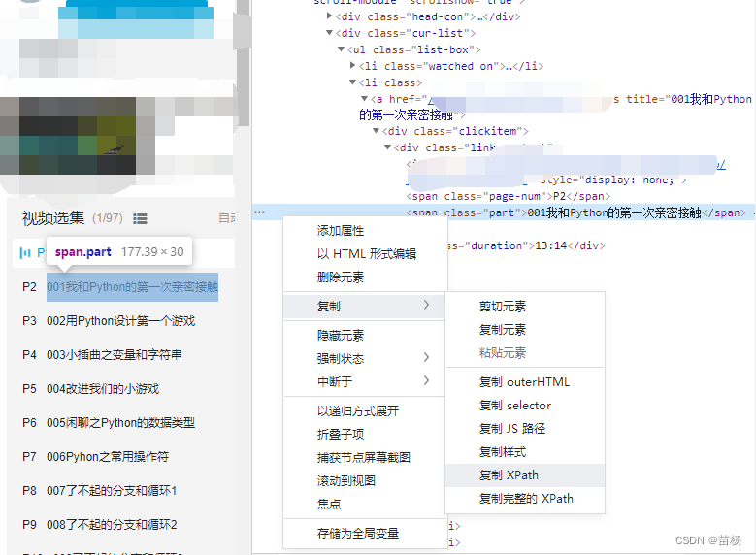The image size is (756, 555).
Task: Collapse the cur-list div node
Action: (x=329, y=33)
